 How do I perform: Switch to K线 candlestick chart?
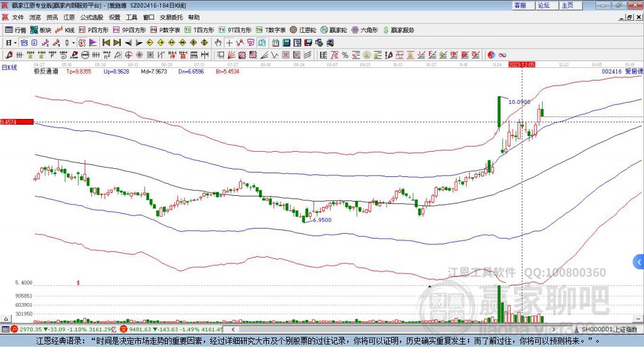click(65, 30)
